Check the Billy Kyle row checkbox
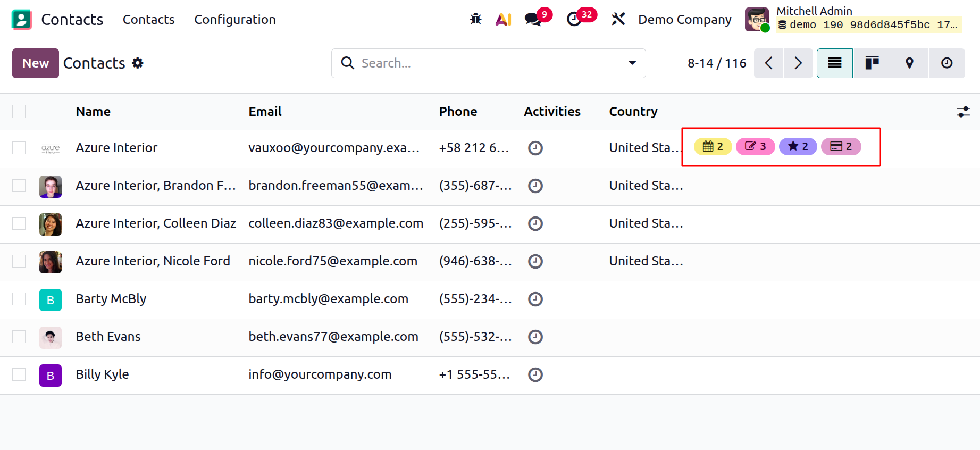Screen dimensions: 980x450 (x=19, y=375)
